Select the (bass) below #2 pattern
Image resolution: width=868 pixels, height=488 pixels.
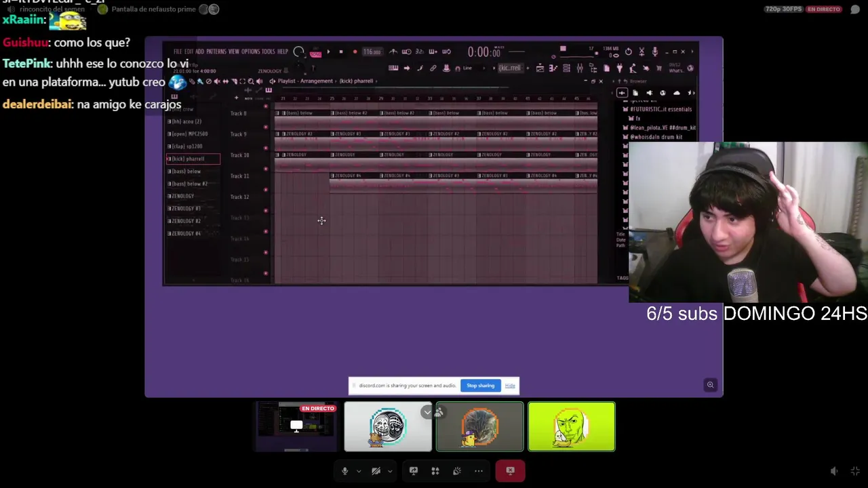coord(188,184)
